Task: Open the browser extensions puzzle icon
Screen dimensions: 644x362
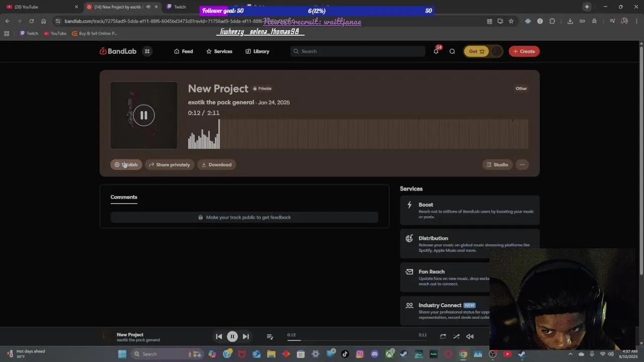Action: click(x=552, y=21)
